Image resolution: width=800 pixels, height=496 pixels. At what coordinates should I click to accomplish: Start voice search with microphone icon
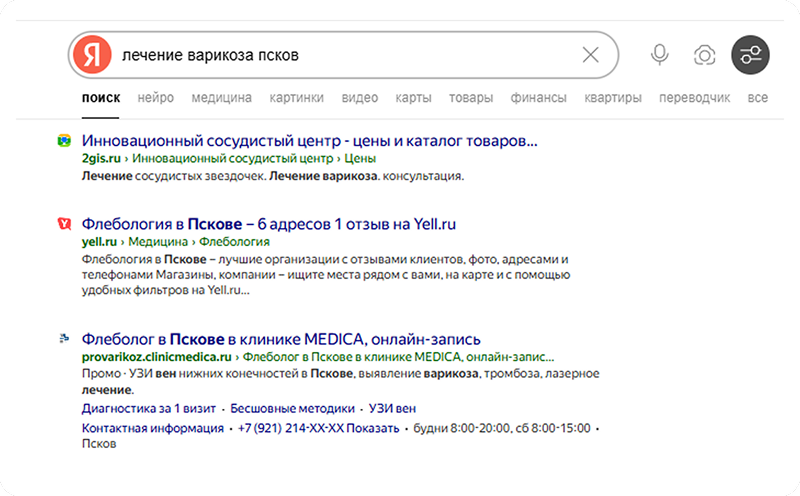click(659, 55)
